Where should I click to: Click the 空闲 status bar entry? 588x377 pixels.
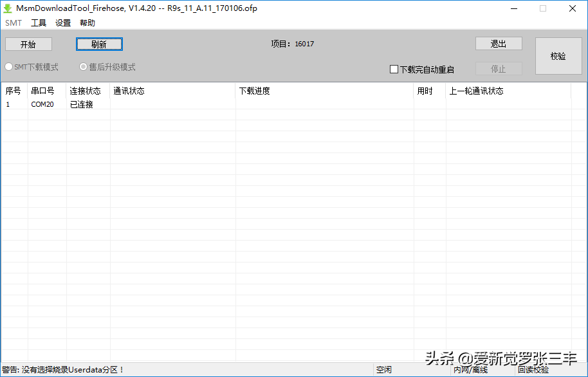[x=384, y=370]
